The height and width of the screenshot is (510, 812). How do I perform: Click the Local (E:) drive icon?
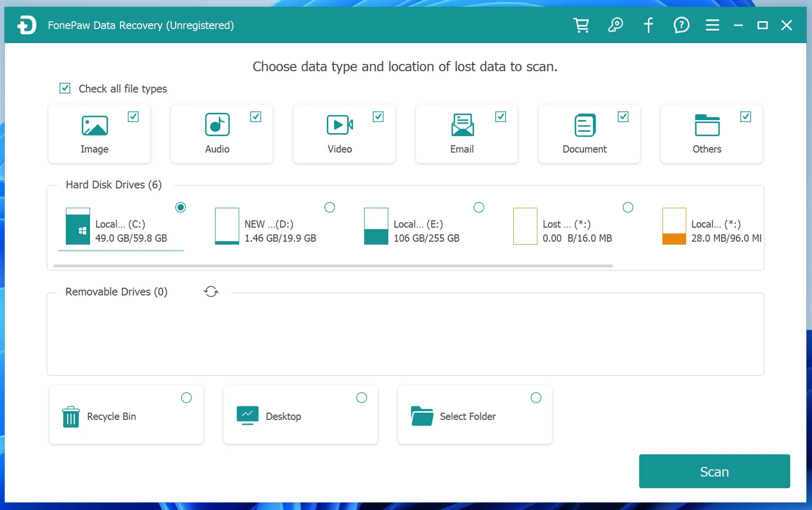tap(376, 226)
